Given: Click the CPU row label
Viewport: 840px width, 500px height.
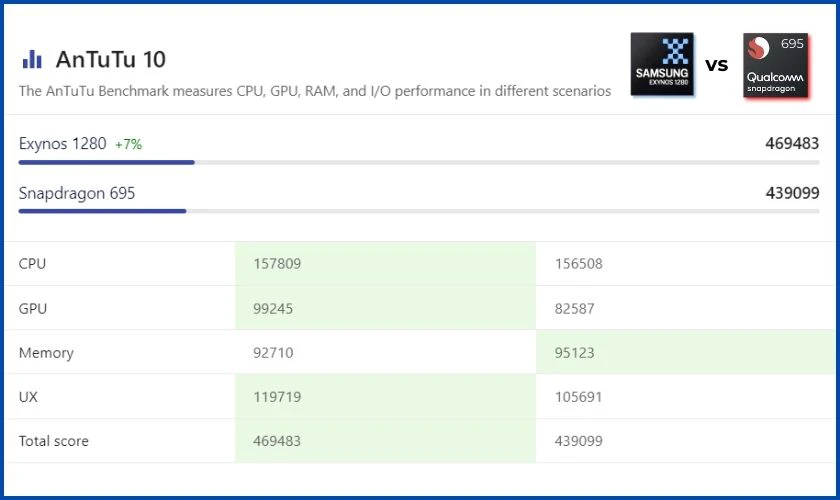Looking at the screenshot, I should (32, 264).
